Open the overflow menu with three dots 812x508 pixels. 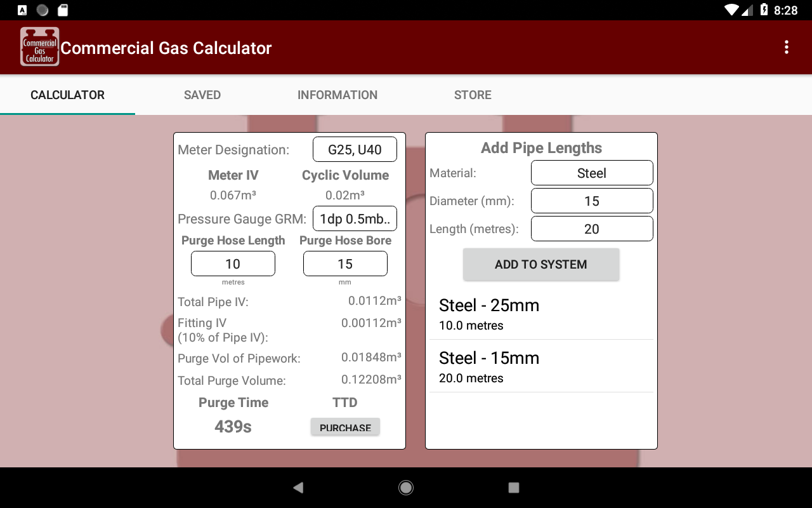787,47
